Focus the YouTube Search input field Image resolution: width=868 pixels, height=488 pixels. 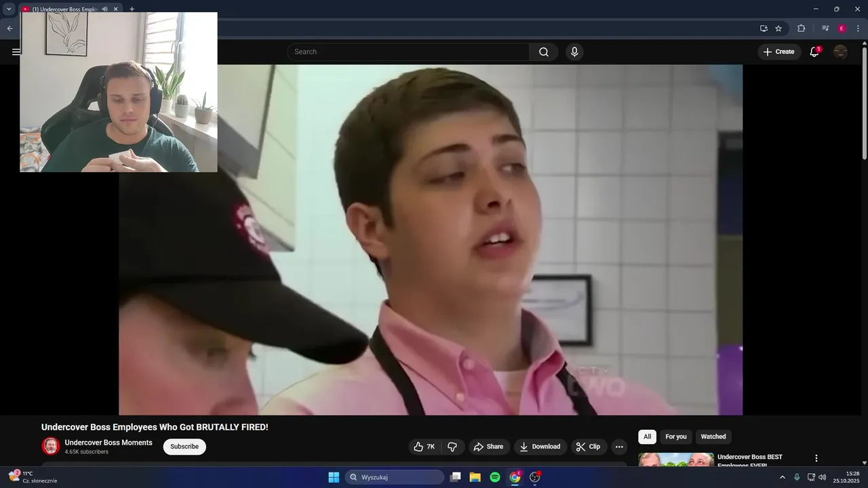408,52
